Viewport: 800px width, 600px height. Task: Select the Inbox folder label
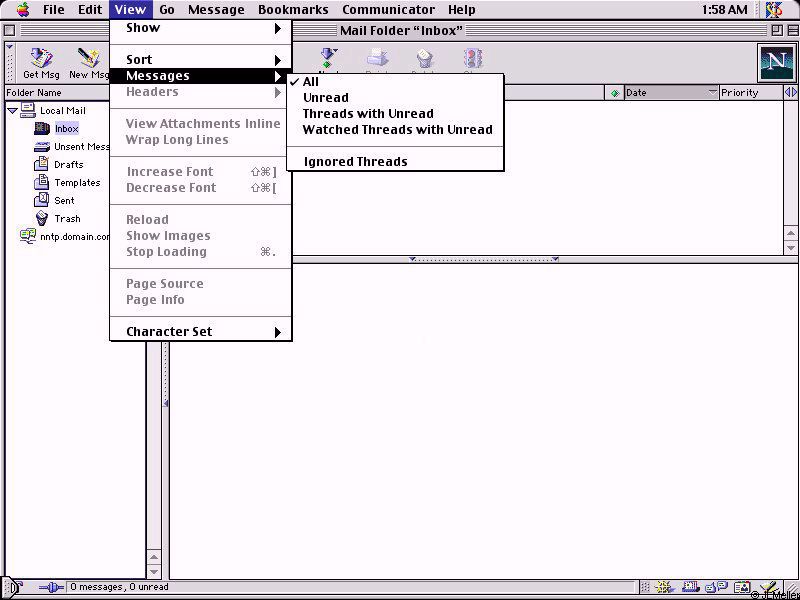click(67, 129)
